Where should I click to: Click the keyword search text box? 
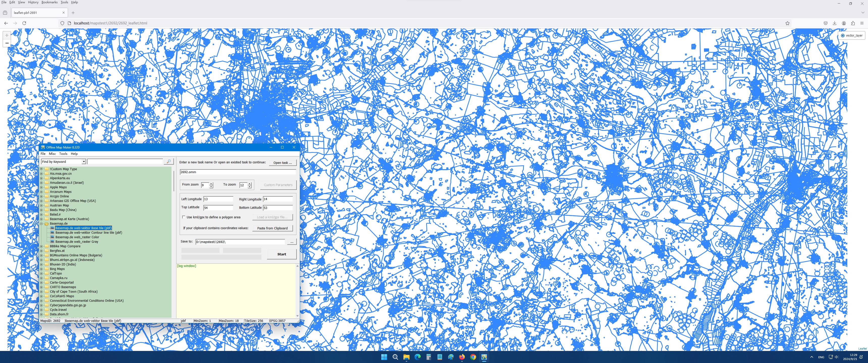(125, 162)
